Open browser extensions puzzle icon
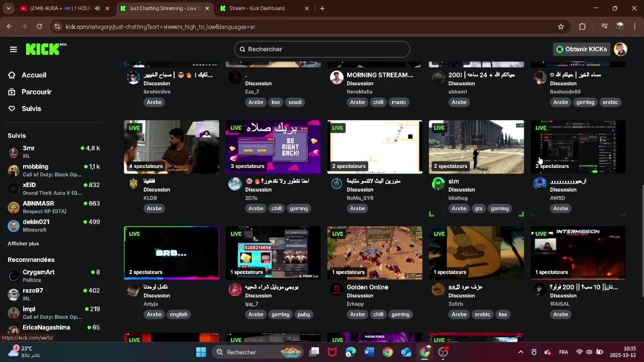Viewport: 644px width, 362px height. coord(583,27)
